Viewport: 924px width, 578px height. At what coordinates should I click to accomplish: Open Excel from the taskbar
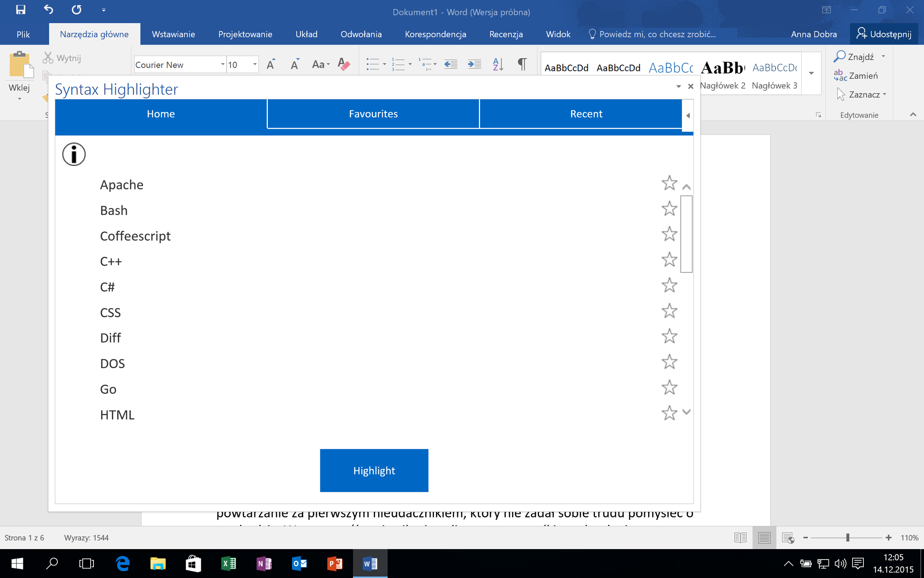[229, 564]
